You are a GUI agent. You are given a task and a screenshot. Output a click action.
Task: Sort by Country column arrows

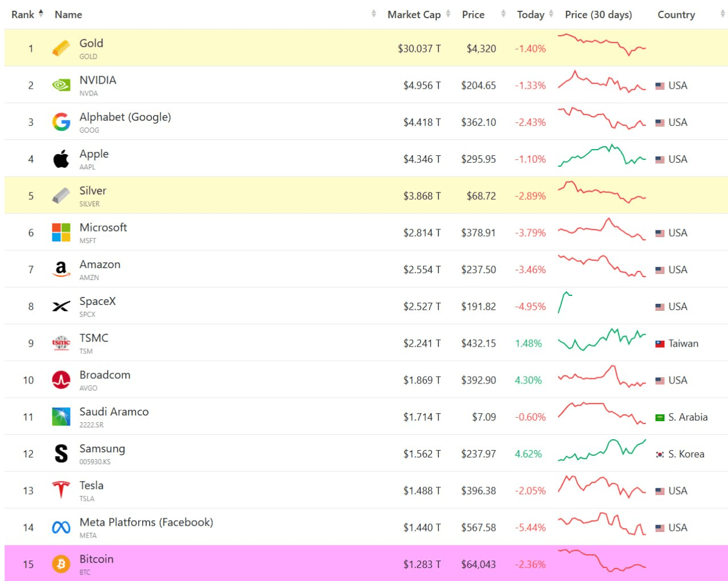[722, 14]
